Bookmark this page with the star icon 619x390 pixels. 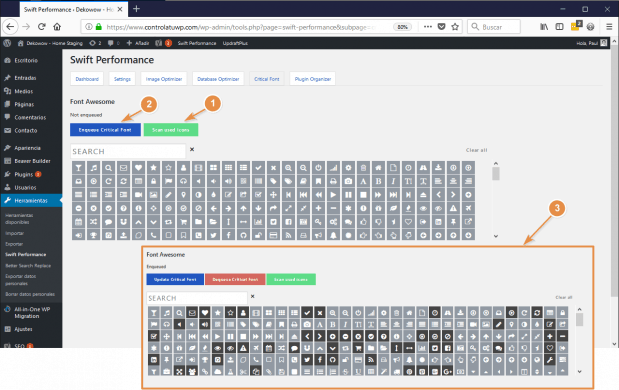click(x=455, y=27)
